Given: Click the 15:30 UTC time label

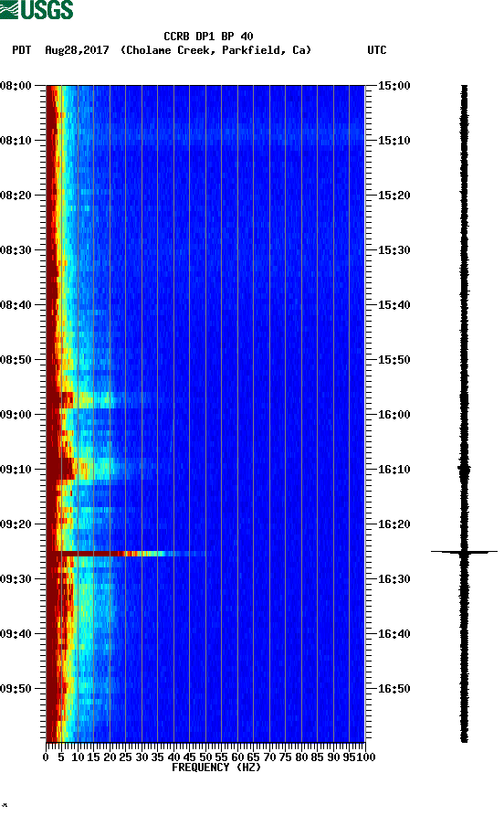Looking at the screenshot, I should click(x=394, y=250).
